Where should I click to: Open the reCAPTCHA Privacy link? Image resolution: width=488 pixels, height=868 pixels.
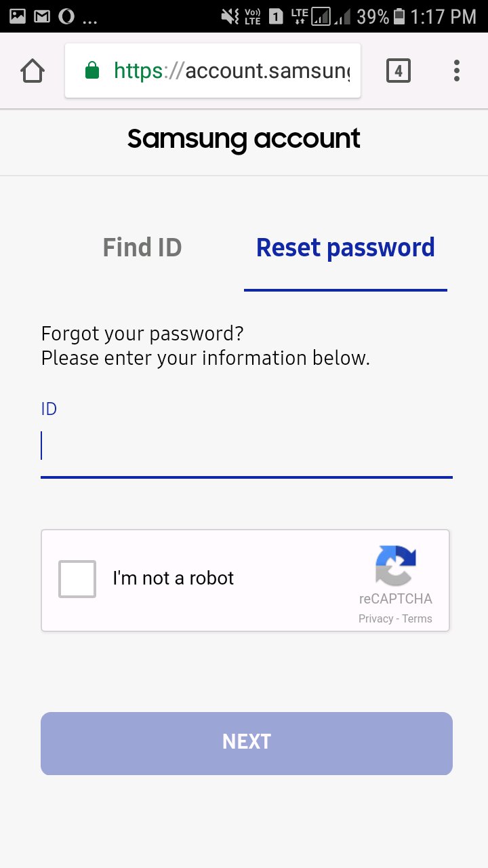tap(376, 618)
